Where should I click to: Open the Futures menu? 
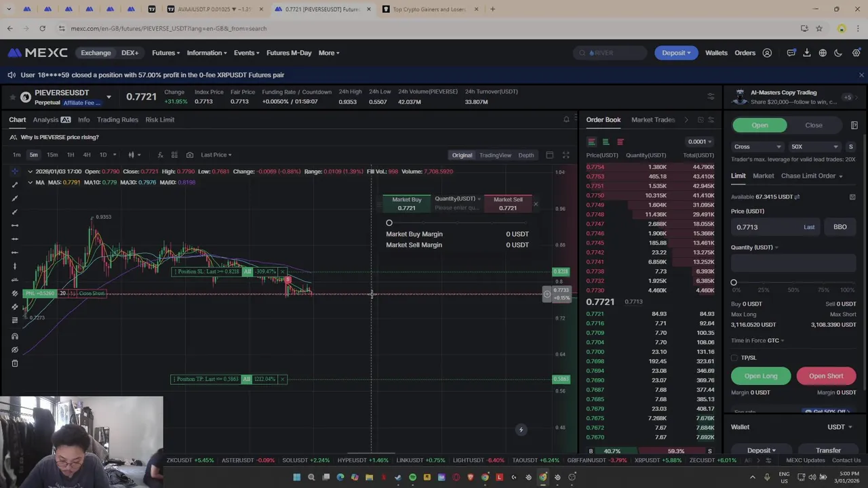[165, 53]
